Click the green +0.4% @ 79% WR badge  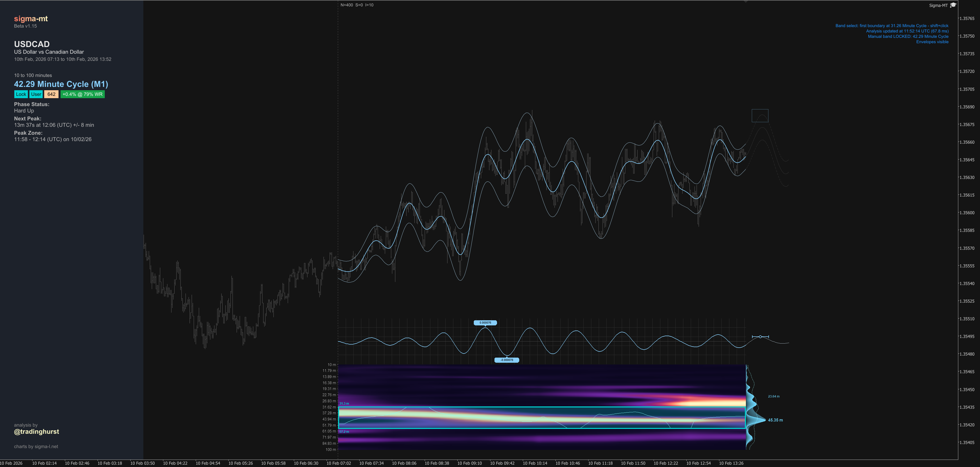pos(83,94)
